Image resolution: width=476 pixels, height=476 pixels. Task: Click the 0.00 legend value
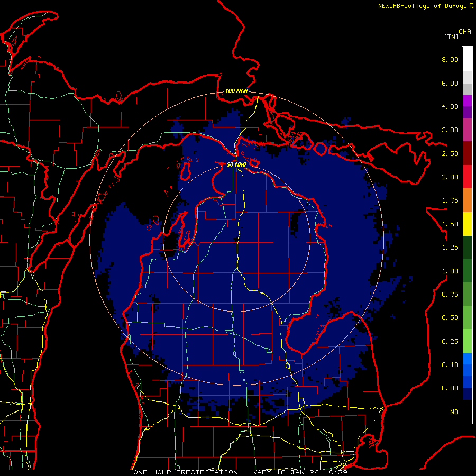450,388
